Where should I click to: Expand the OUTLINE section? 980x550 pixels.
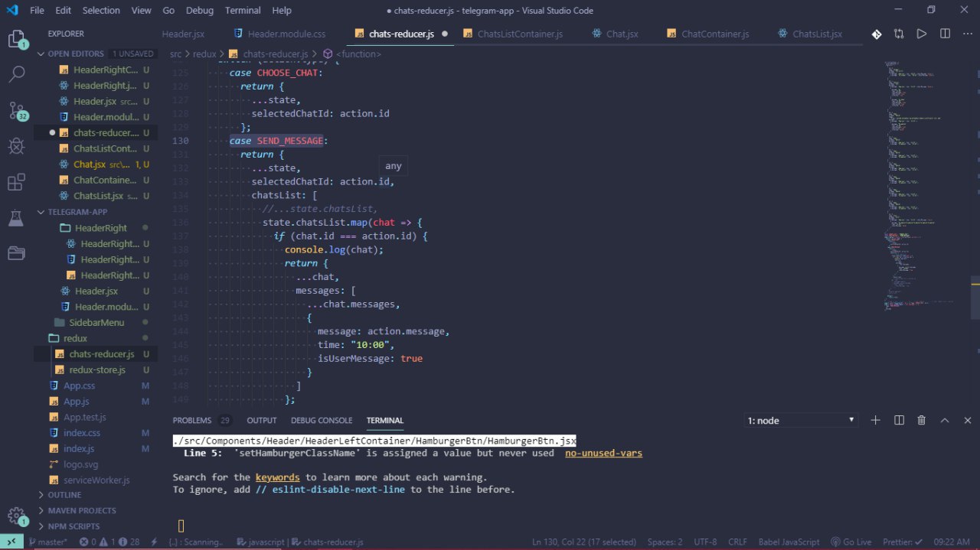click(64, 495)
